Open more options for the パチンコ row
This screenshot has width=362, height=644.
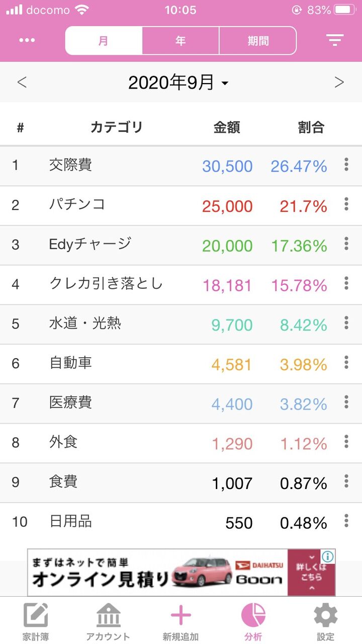[346, 204]
